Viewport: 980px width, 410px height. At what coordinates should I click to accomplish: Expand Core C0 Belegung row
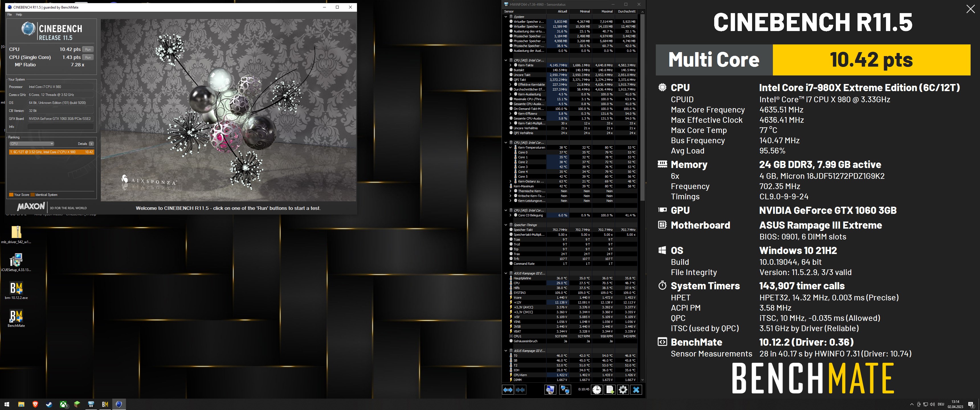point(511,215)
